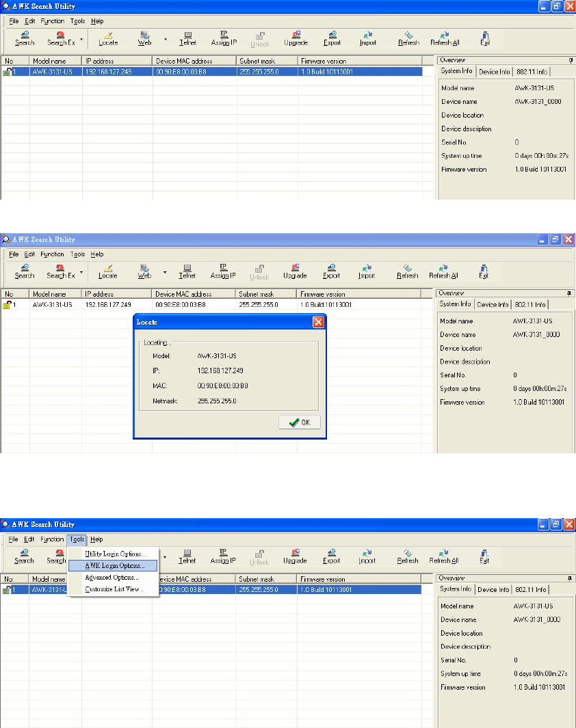Click the Search Ex icon in the top window

point(61,38)
